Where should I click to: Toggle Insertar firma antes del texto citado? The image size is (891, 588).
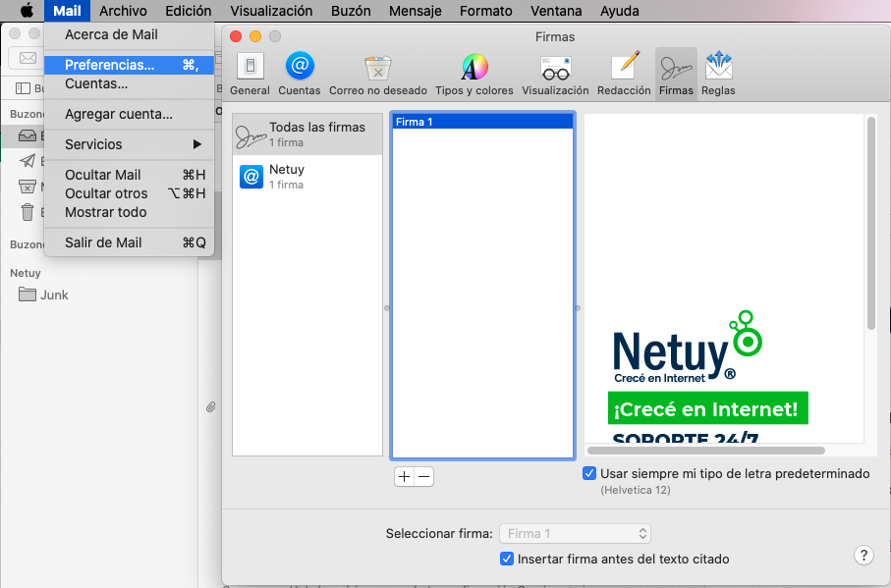tap(506, 559)
